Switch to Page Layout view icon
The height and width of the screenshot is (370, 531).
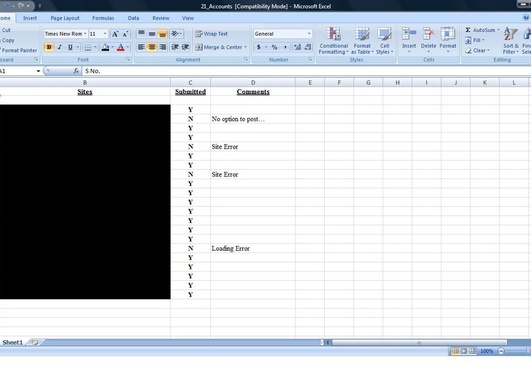464,351
